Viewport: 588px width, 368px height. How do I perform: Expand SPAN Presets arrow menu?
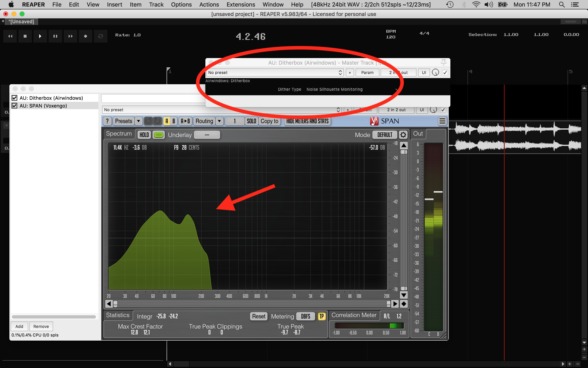click(138, 121)
